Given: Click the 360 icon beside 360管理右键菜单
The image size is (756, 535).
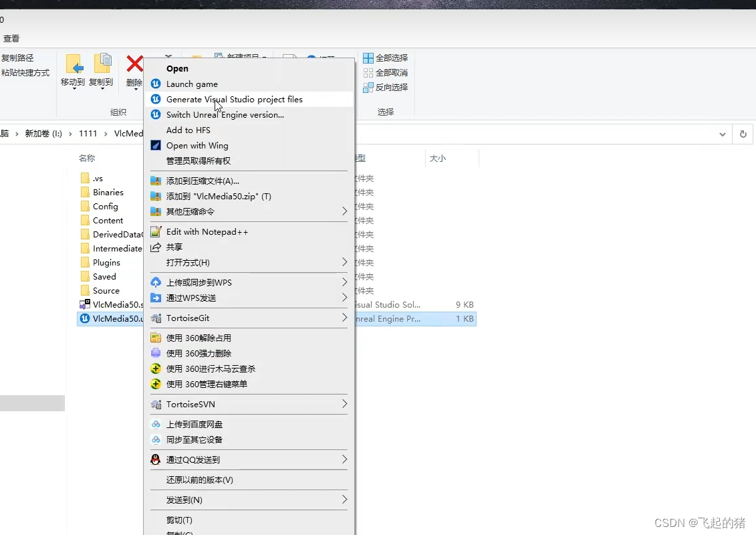Looking at the screenshot, I should [x=156, y=384].
